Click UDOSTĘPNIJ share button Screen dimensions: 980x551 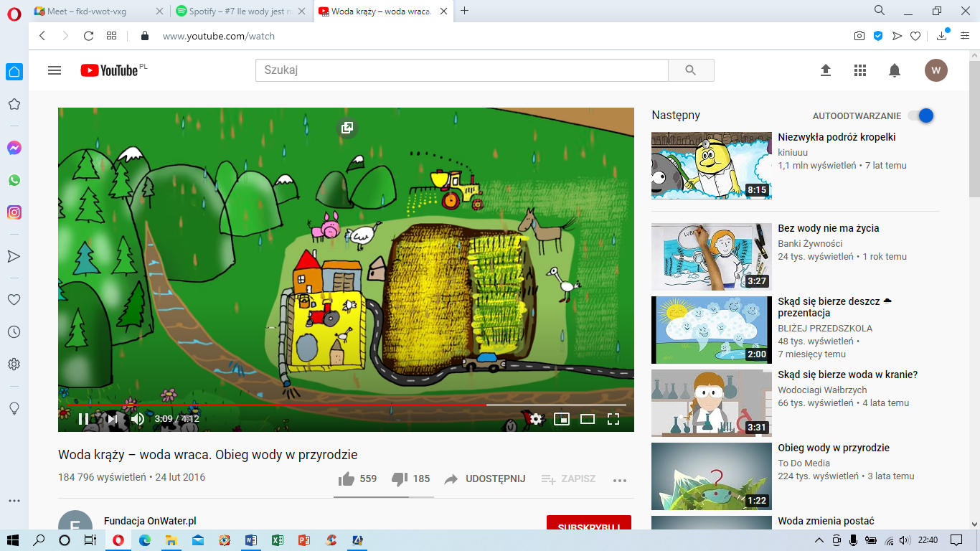tap(485, 479)
